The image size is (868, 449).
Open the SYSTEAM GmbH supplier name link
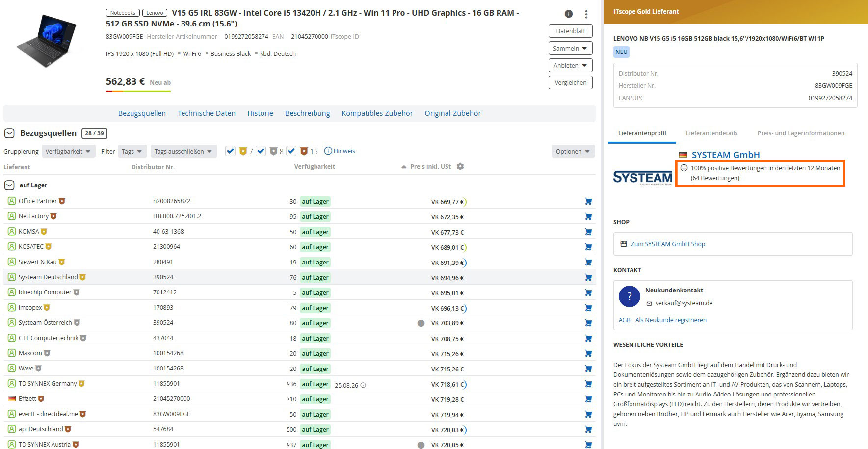tap(726, 155)
